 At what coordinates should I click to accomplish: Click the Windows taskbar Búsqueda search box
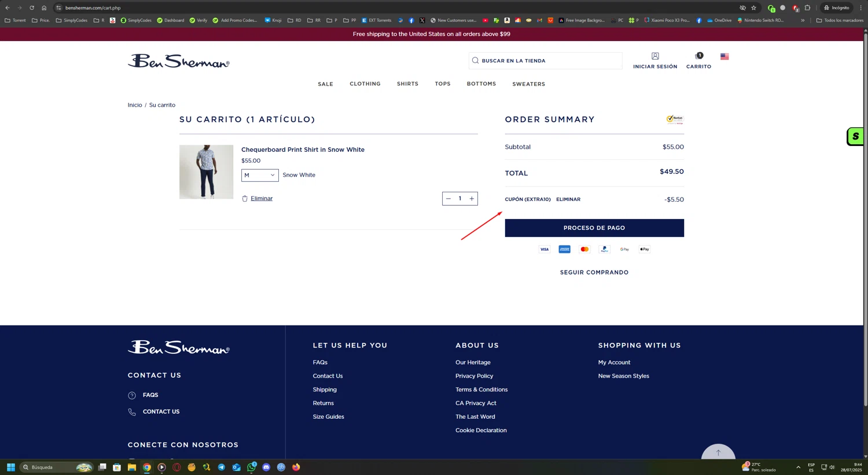(56, 467)
